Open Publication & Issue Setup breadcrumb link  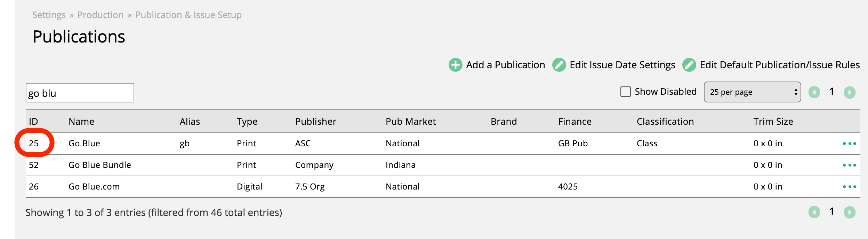(x=188, y=15)
